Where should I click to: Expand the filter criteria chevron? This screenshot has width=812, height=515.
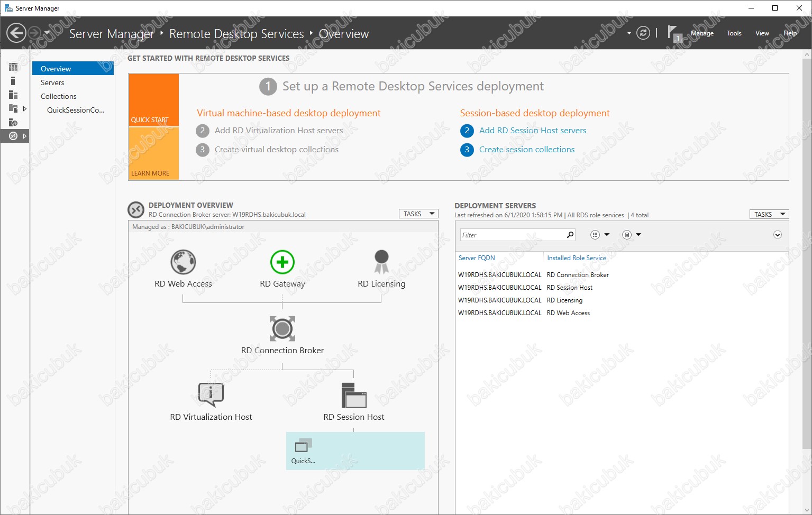(777, 235)
